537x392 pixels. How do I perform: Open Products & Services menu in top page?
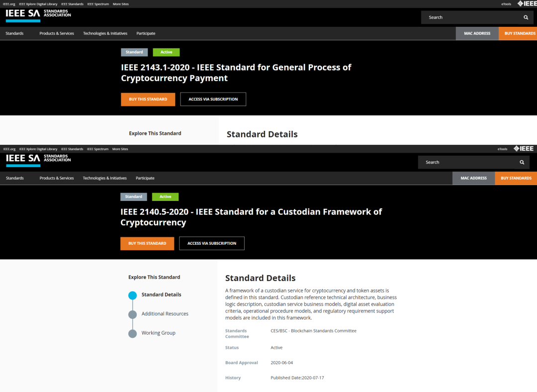coord(57,33)
